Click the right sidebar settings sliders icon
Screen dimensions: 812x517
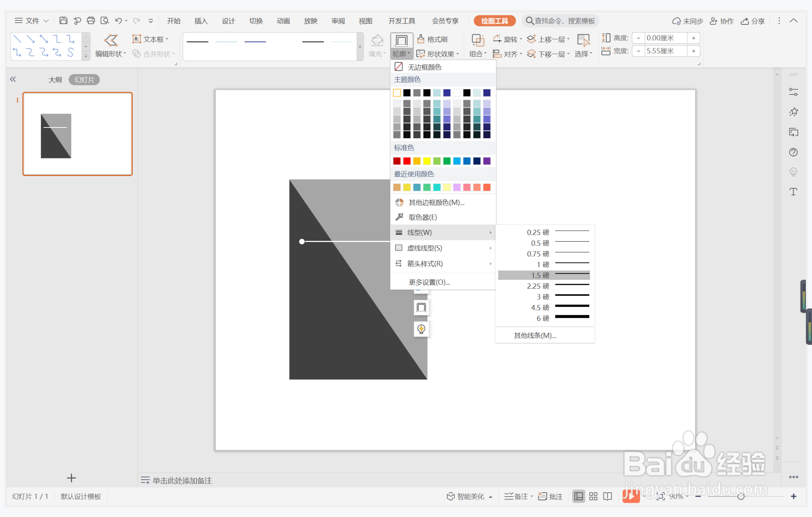coord(793,92)
